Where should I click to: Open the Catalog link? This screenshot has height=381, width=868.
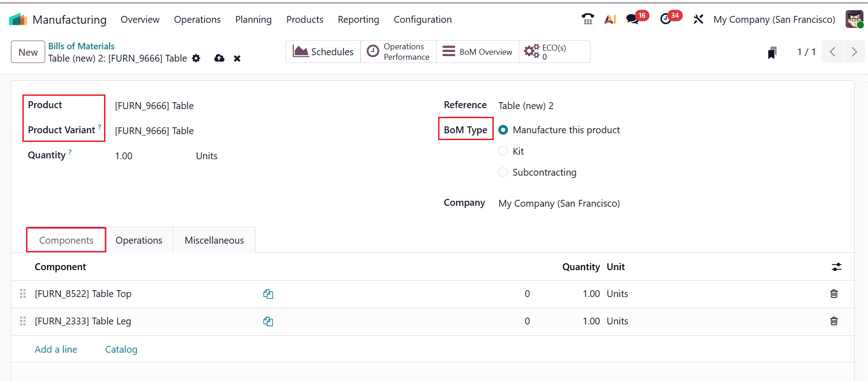click(x=121, y=349)
